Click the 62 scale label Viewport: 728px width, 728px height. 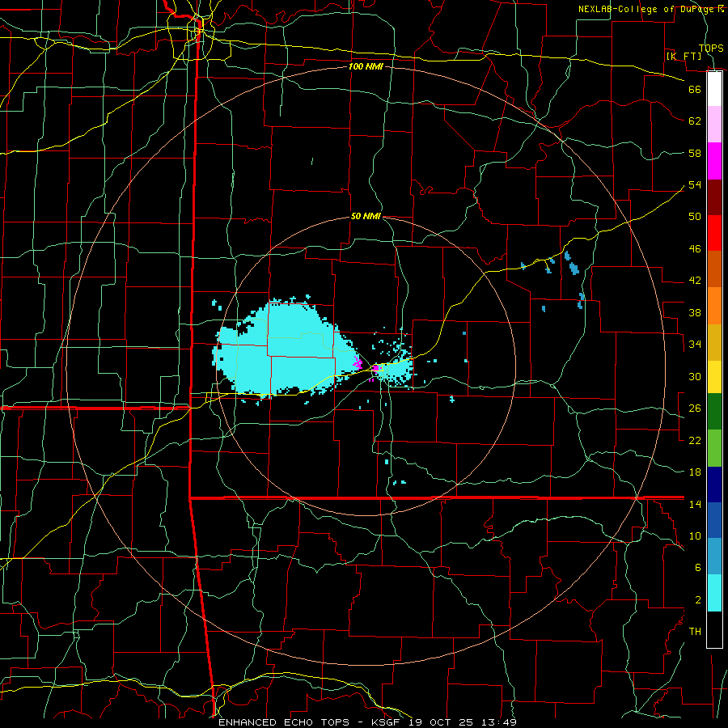pos(695,121)
